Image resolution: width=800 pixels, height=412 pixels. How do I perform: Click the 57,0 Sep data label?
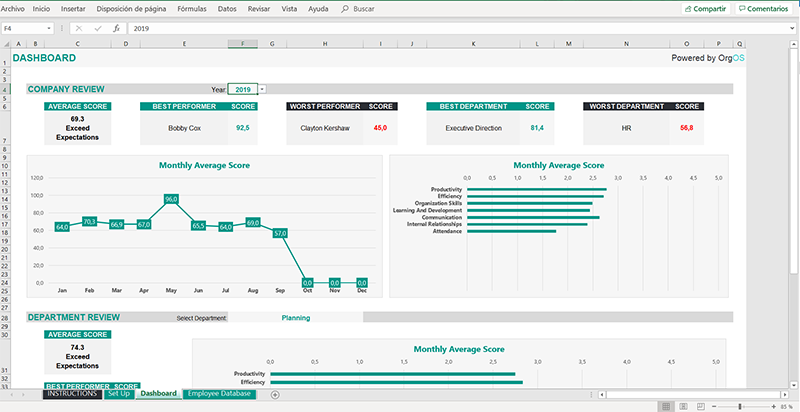point(280,233)
